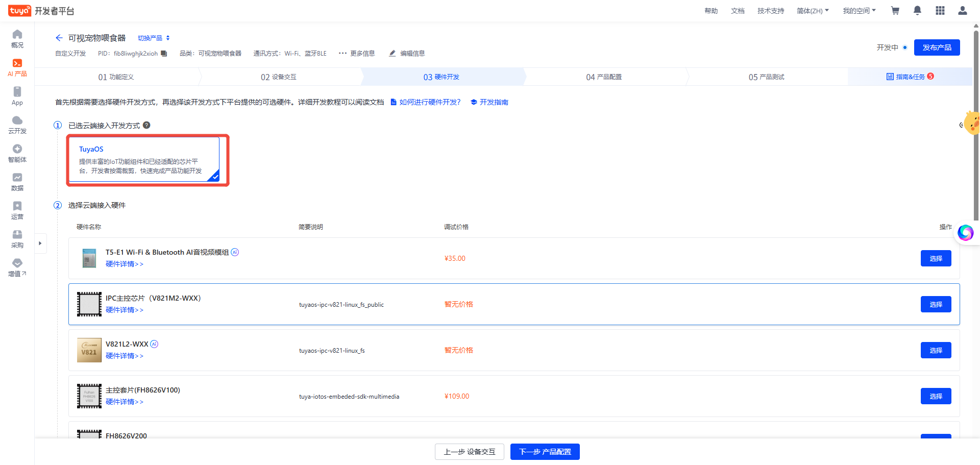Image resolution: width=980 pixels, height=465 pixels.
Task: Switch to the 01 功能定义 step tab
Action: click(116, 77)
